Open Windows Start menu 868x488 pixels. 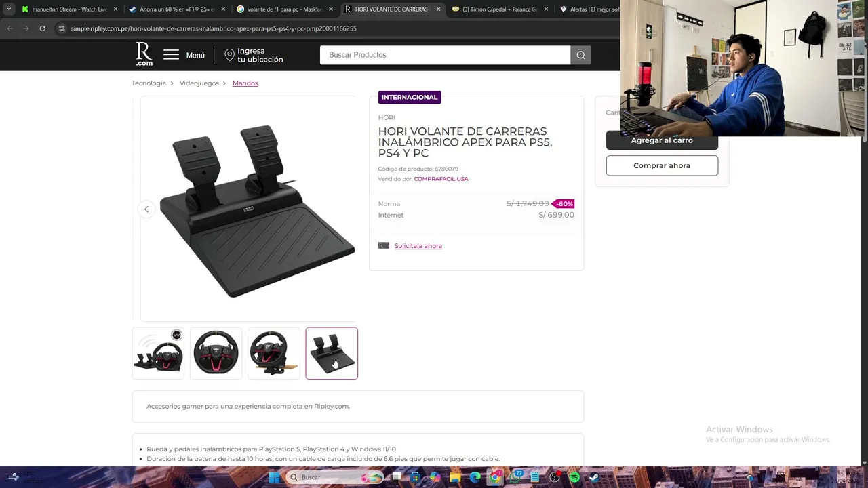click(x=274, y=477)
